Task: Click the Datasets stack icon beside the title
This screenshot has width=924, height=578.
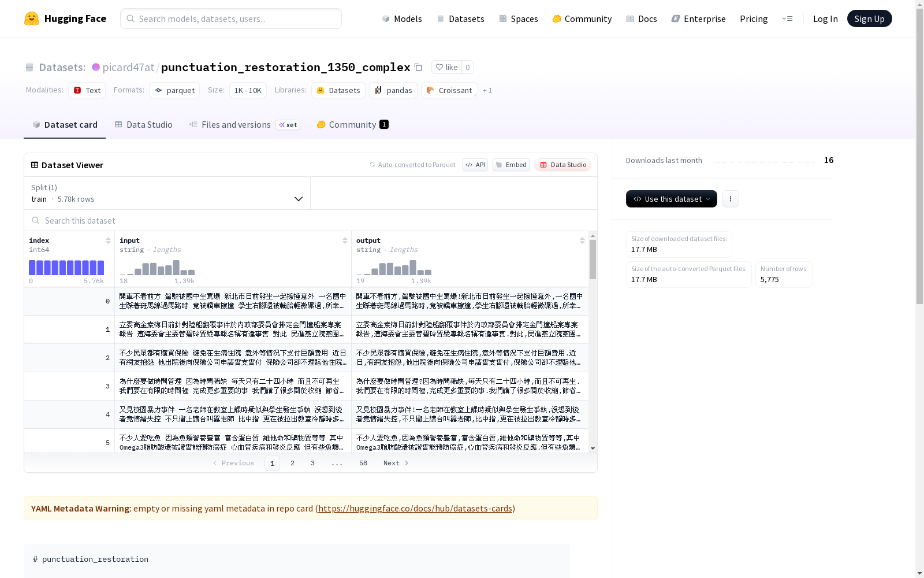Action: pos(29,67)
